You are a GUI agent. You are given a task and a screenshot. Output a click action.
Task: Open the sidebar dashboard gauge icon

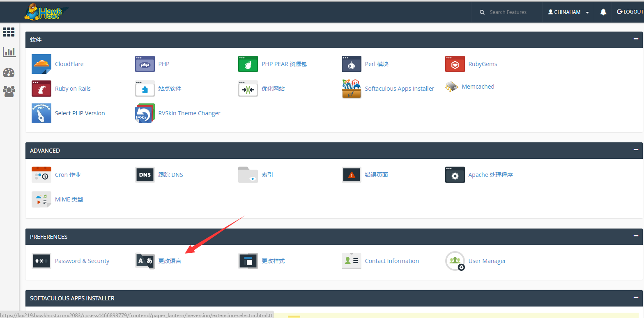click(9, 73)
